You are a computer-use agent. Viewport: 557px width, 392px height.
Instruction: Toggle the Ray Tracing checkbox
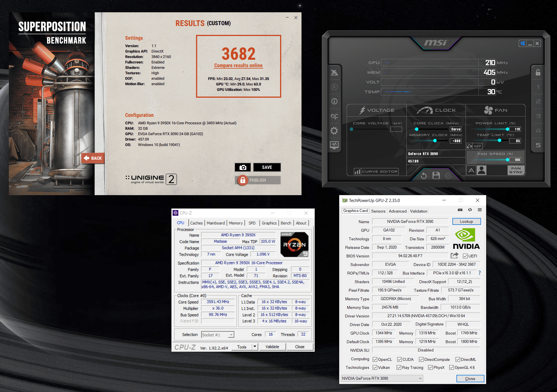(399, 367)
